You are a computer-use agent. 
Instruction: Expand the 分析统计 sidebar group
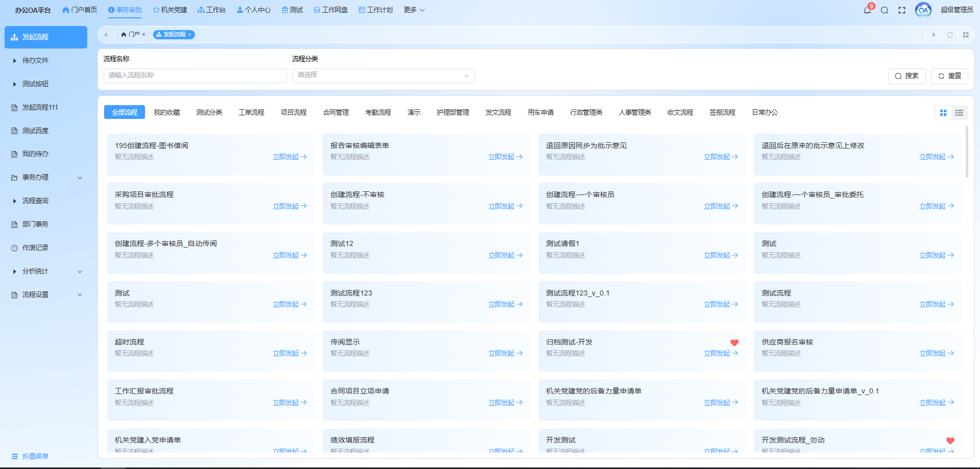click(x=46, y=271)
